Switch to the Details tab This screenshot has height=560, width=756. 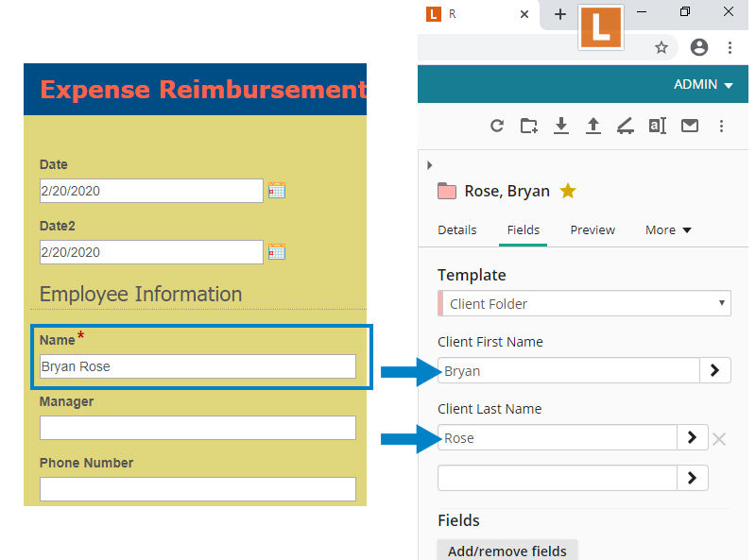point(456,229)
